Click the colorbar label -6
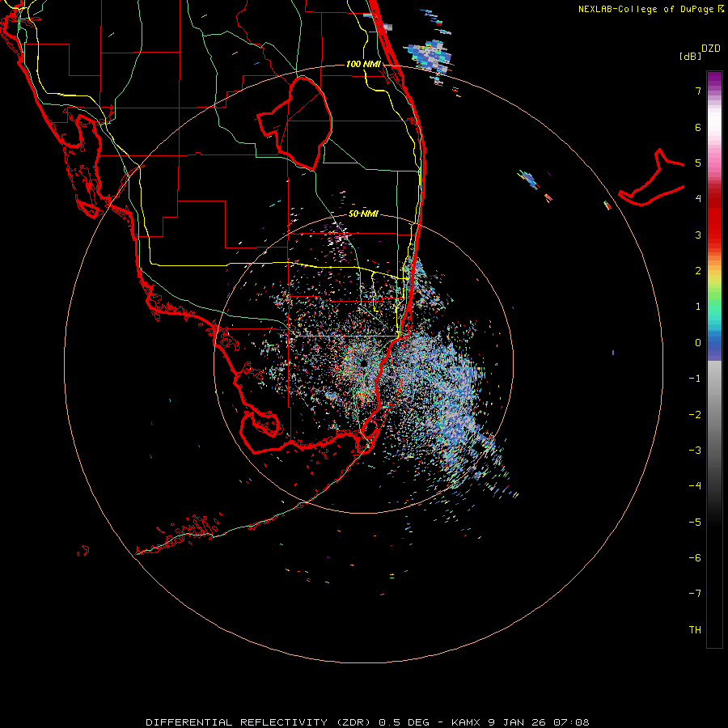728x728 pixels. (695, 558)
